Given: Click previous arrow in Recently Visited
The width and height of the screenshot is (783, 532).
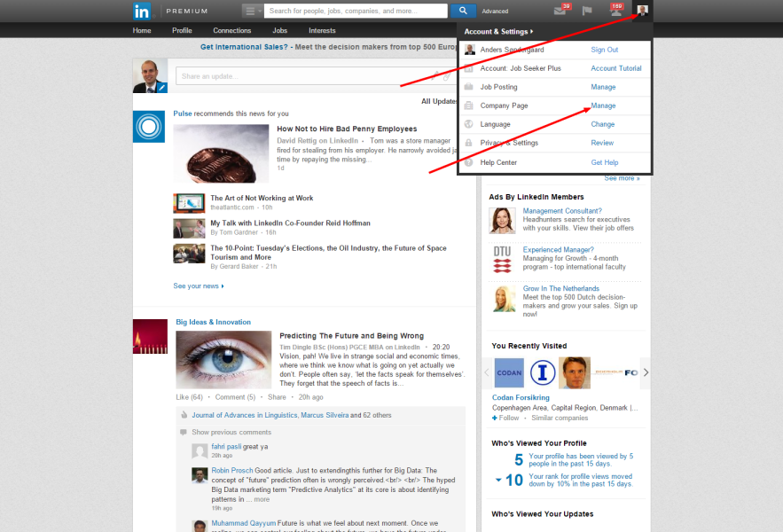Looking at the screenshot, I should pos(487,372).
